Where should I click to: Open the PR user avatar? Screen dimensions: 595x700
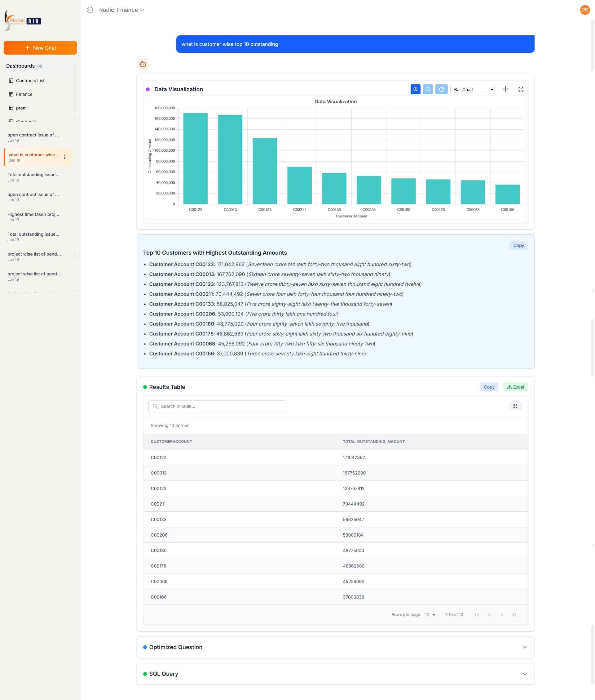pos(584,10)
